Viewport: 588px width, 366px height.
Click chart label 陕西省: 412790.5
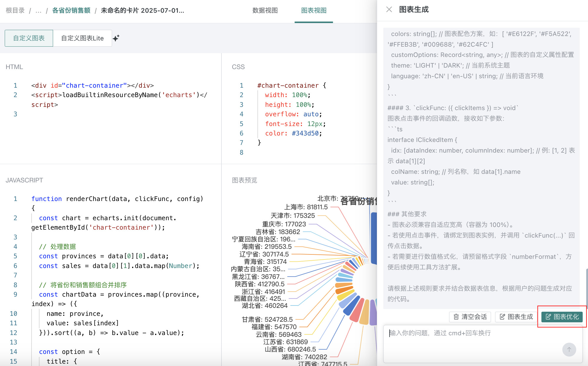(x=259, y=284)
